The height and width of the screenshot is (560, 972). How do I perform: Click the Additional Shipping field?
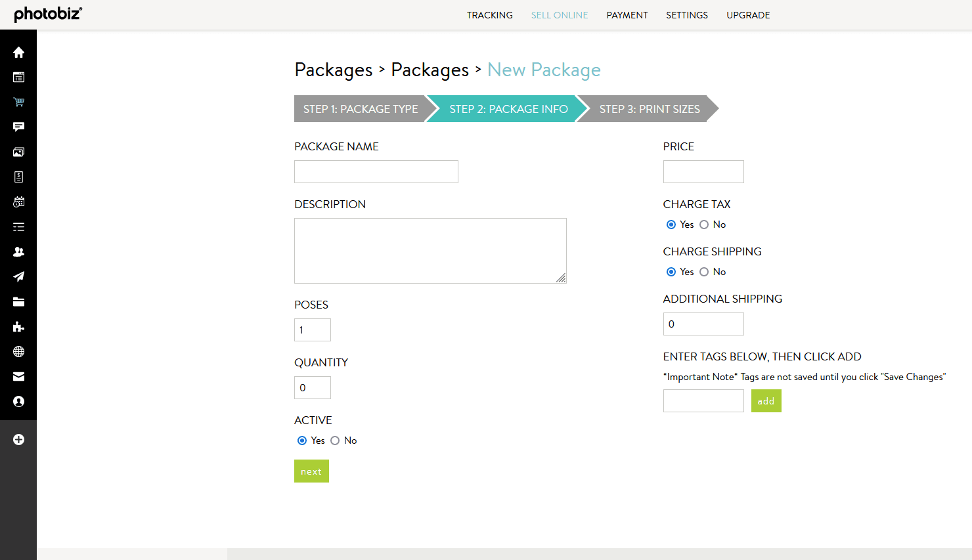pyautogui.click(x=703, y=324)
